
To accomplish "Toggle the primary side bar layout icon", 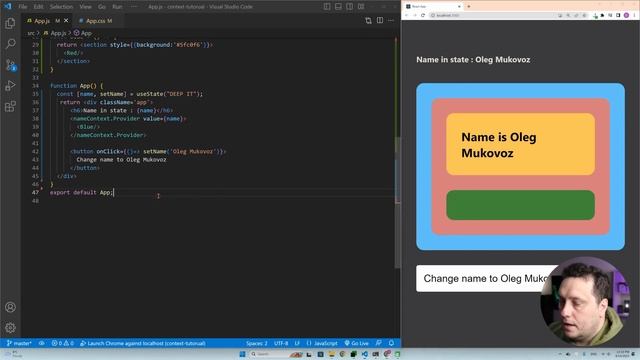I will [x=327, y=7].
